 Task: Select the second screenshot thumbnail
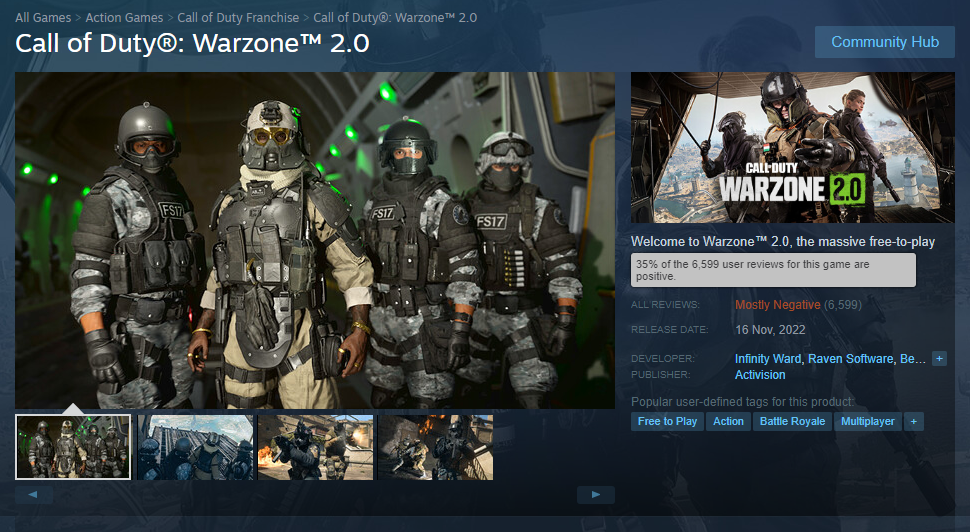(195, 447)
